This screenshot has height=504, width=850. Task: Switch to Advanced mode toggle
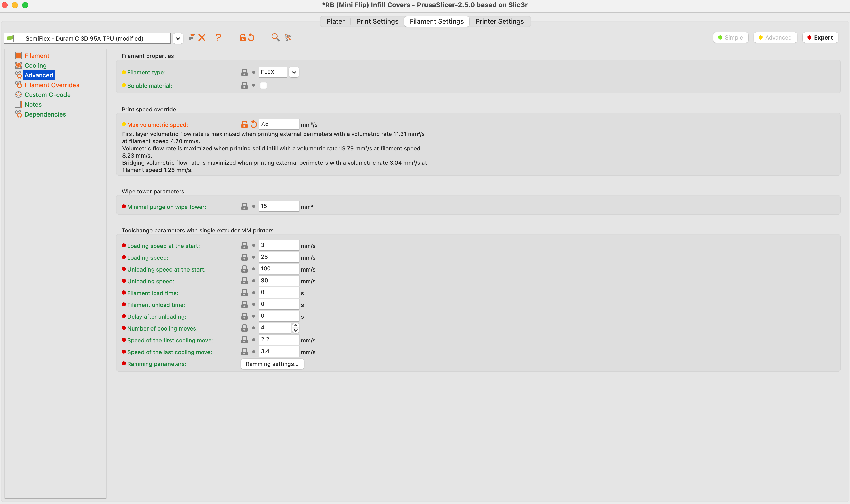coord(775,38)
